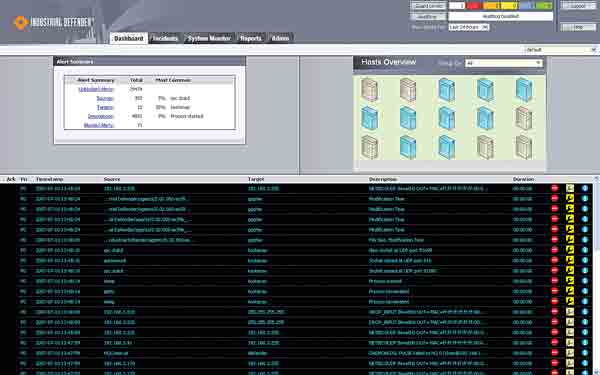Click red stop icon in Socket closed UDP port 111 row

pos(554,261)
